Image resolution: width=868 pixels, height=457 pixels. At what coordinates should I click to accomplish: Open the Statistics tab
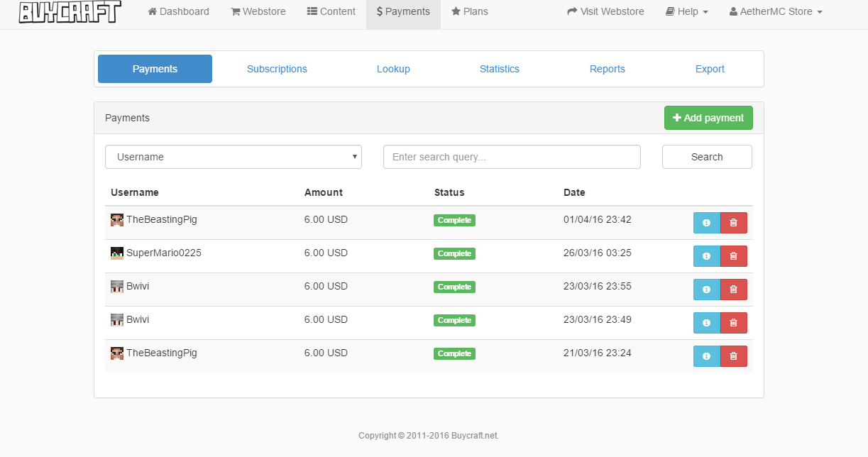point(500,69)
